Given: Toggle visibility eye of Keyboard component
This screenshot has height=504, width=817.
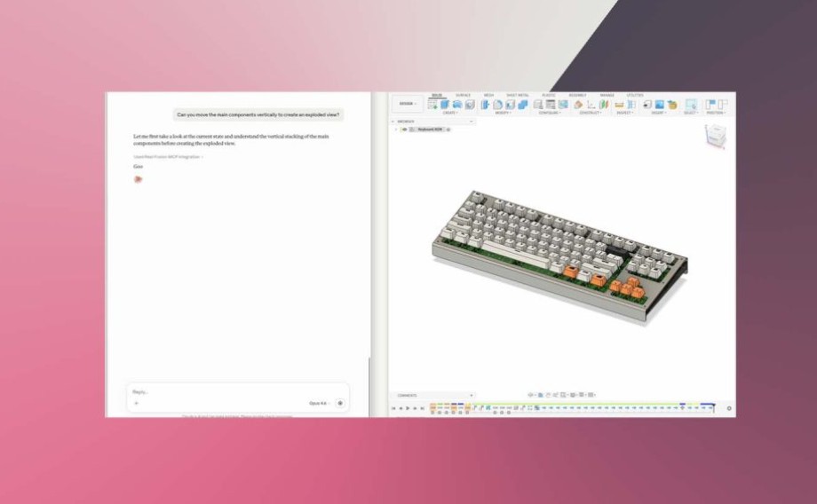Looking at the screenshot, I should [404, 130].
